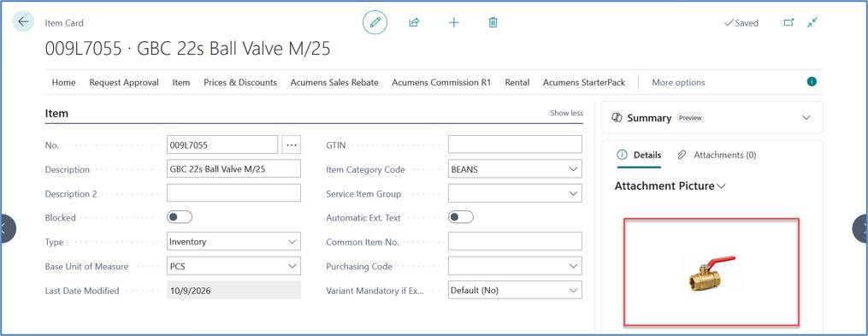Click the Description input field
Screen dimensions: 868x336
233,168
